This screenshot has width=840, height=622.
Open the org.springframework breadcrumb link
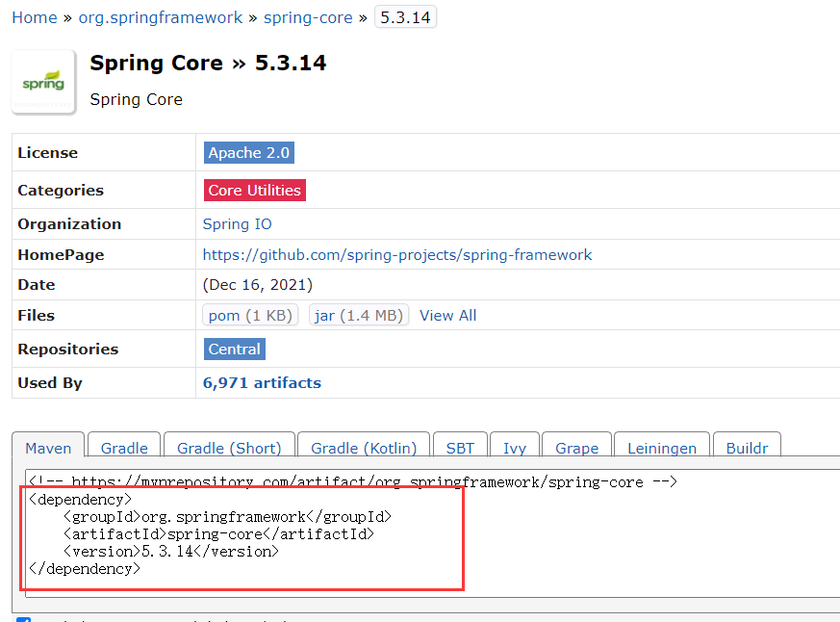click(x=160, y=17)
